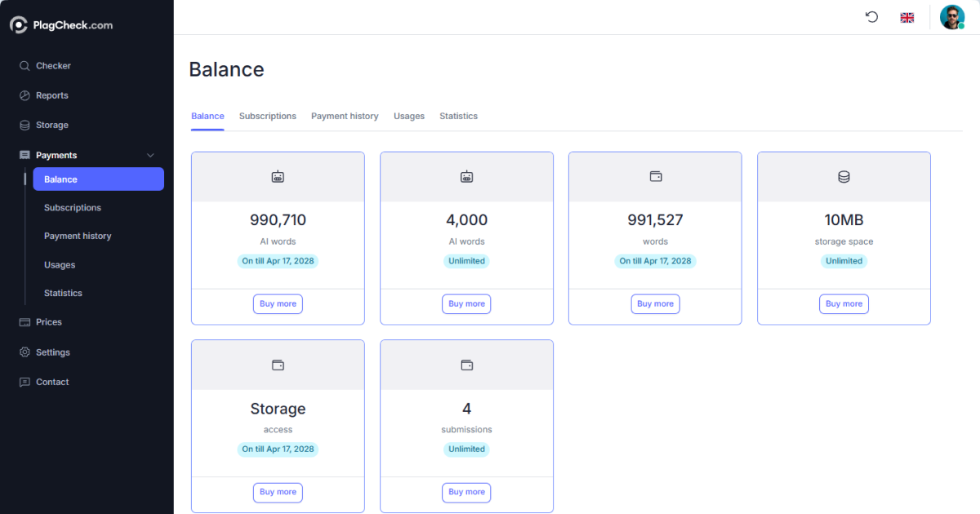Open the user profile avatar menu
This screenshot has width=980, height=514.
952,16
